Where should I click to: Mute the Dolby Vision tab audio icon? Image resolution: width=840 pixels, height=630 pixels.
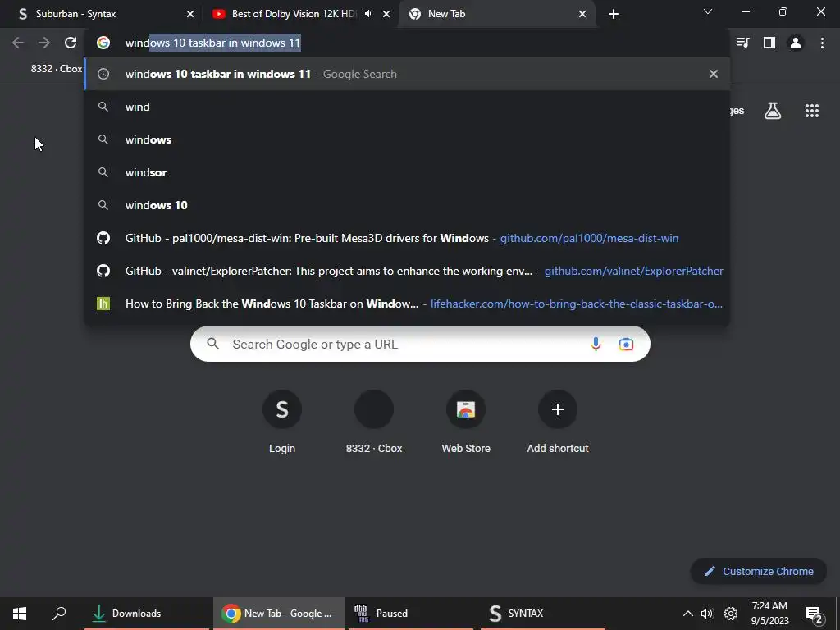pos(368,14)
